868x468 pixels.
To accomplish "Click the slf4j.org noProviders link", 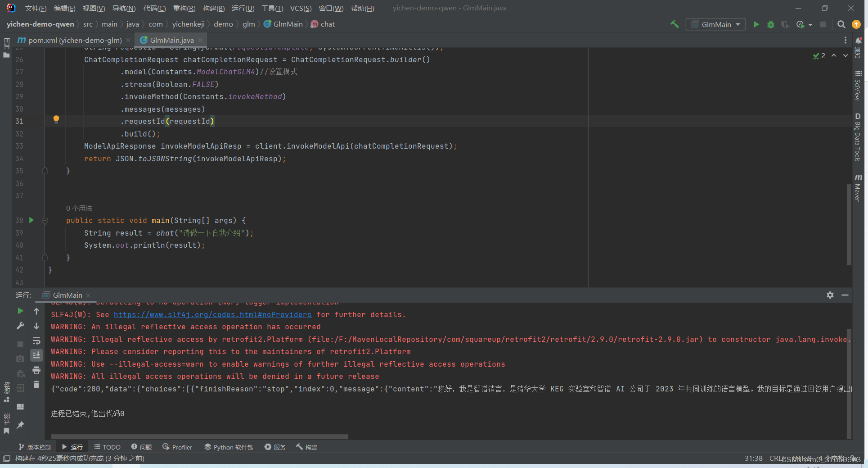I will pos(212,314).
